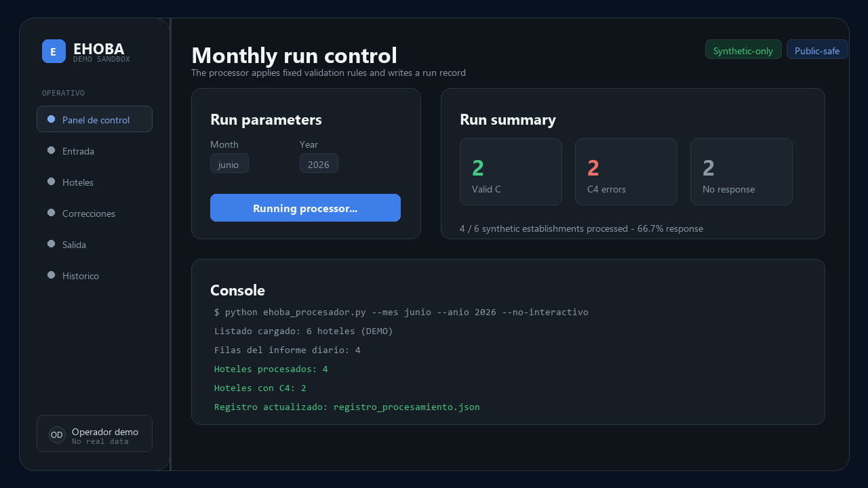Select the C4 errors summary card
This screenshot has width=868, height=488.
[626, 171]
